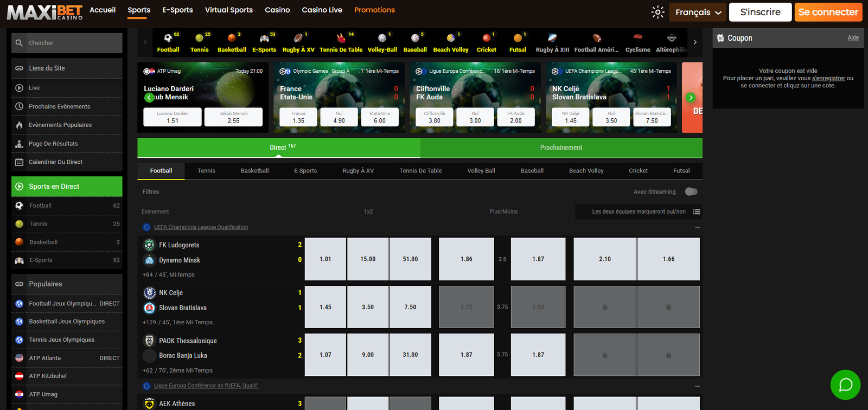
Task: Go to Promotions menu item
Action: tap(374, 10)
